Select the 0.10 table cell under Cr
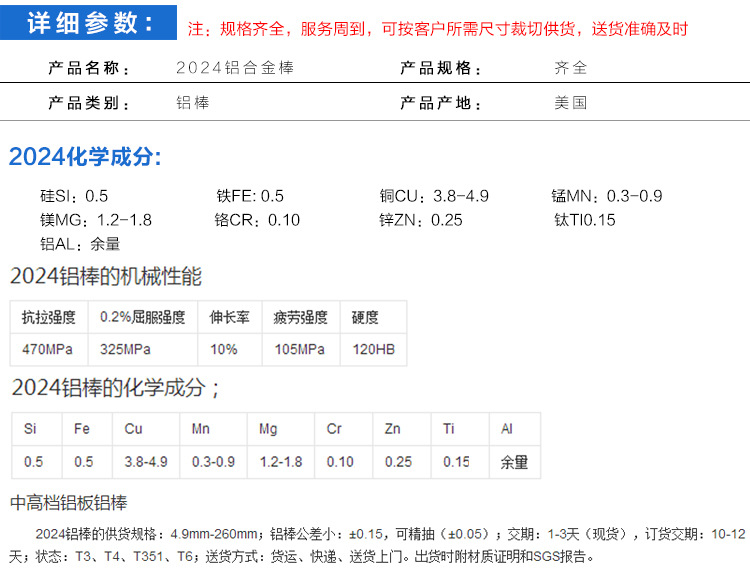 point(343,462)
